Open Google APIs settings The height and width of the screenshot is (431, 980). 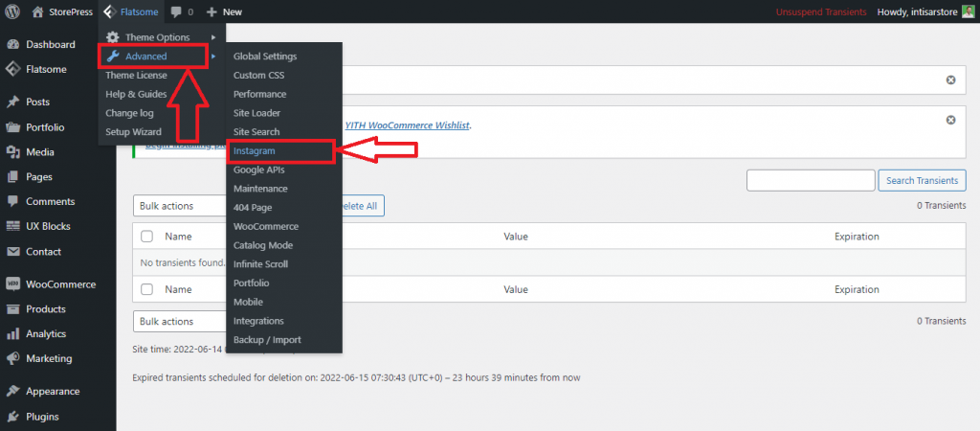tap(258, 170)
